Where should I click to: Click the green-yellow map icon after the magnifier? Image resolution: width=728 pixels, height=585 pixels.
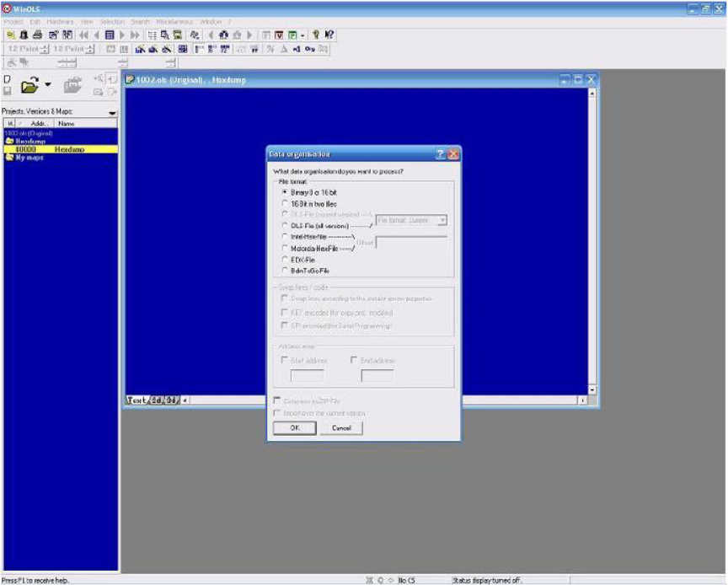coord(177,35)
